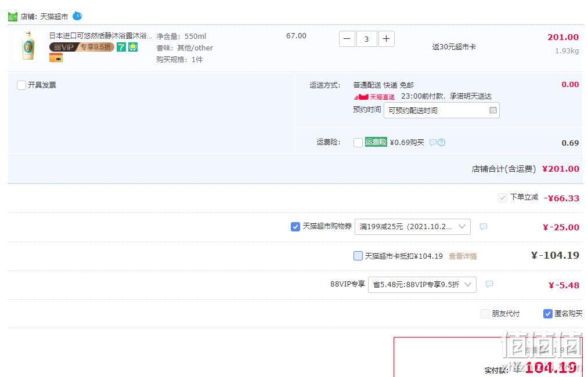Click the weight value 1.93kg
This screenshot has height=377, width=588.
(567, 50)
